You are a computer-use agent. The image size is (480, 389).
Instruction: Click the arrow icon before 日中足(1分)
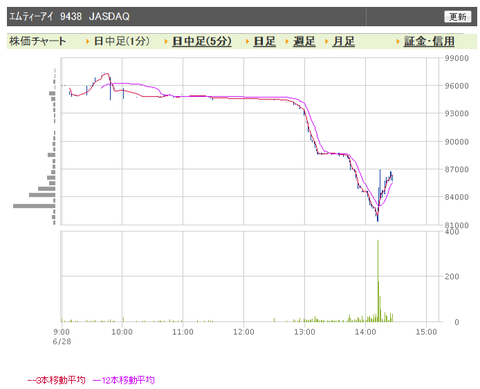pyautogui.click(x=88, y=42)
